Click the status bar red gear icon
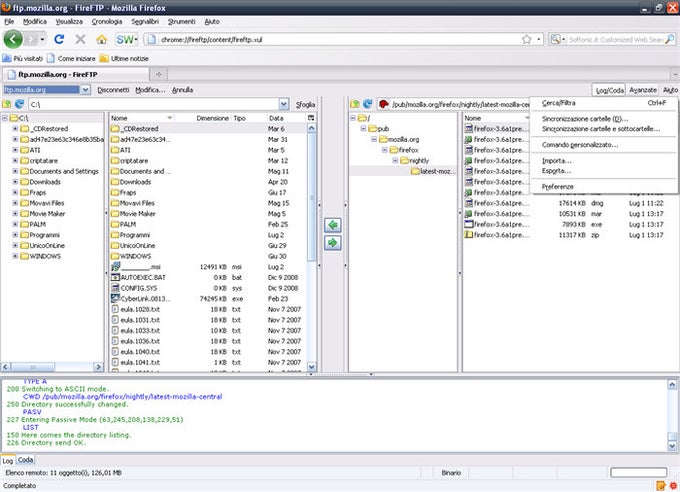 (x=673, y=485)
